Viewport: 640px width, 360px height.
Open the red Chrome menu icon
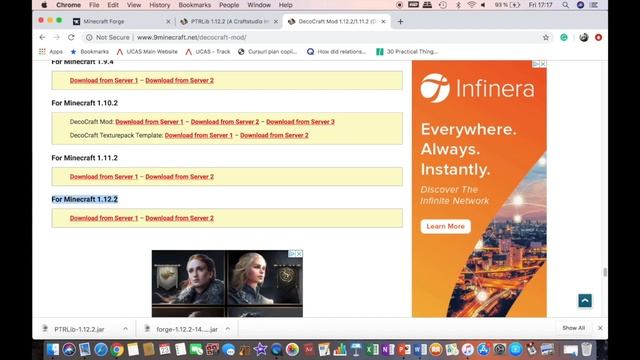point(598,38)
